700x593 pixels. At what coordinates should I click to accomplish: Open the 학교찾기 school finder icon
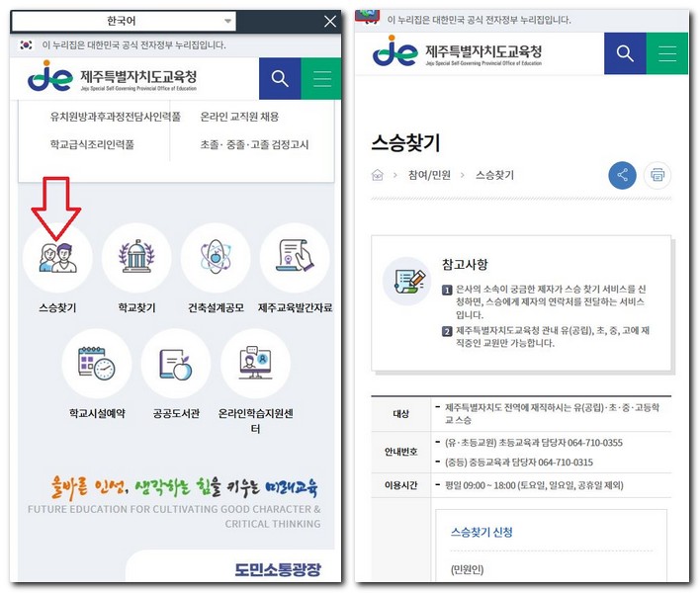pyautogui.click(x=136, y=258)
